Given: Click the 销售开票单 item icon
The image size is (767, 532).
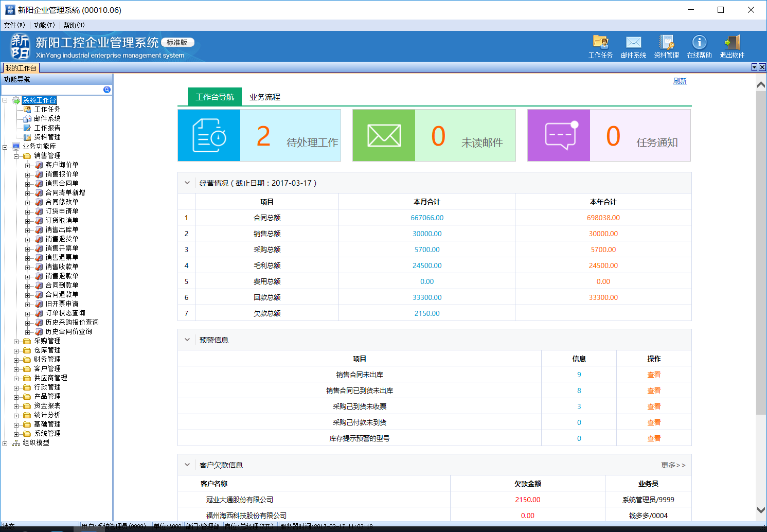Looking at the screenshot, I should [x=39, y=248].
